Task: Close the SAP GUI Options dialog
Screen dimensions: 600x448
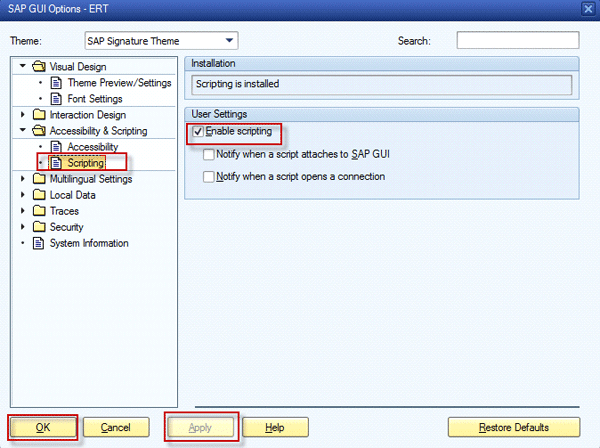Action: pos(588,8)
